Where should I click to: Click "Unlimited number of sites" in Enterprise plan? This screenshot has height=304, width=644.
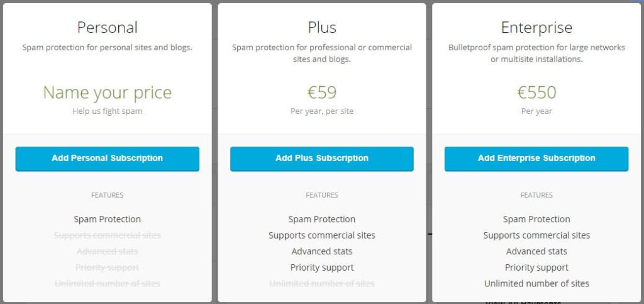536,283
